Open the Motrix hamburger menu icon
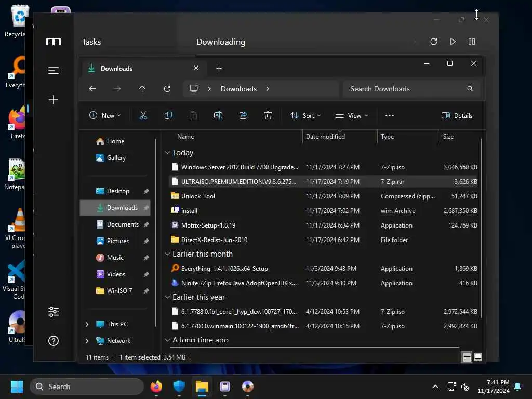Screen dimensions: 532x399 point(54,71)
